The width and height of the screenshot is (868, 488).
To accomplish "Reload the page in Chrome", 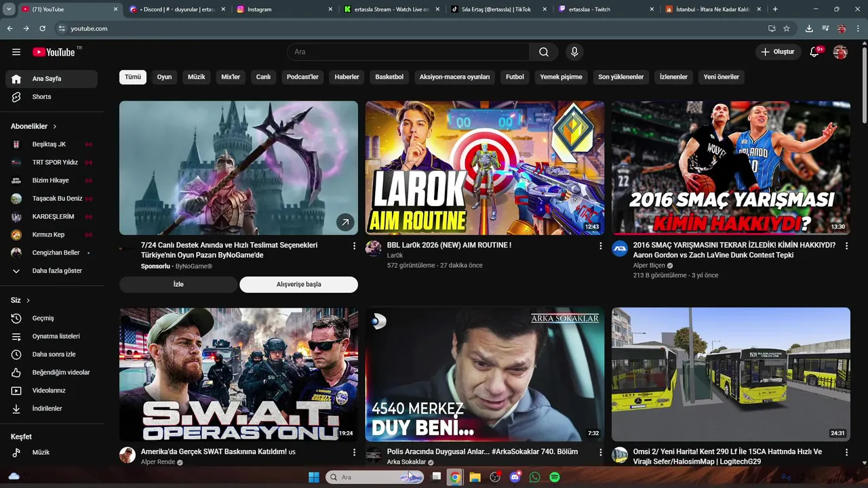I will pyautogui.click(x=42, y=28).
